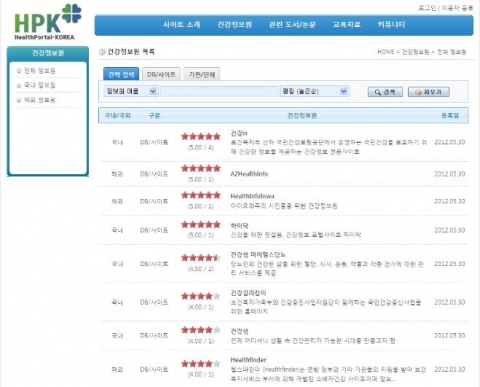Open the AZHealthInfo entry
This screenshot has width=480, height=387.
[249, 174]
